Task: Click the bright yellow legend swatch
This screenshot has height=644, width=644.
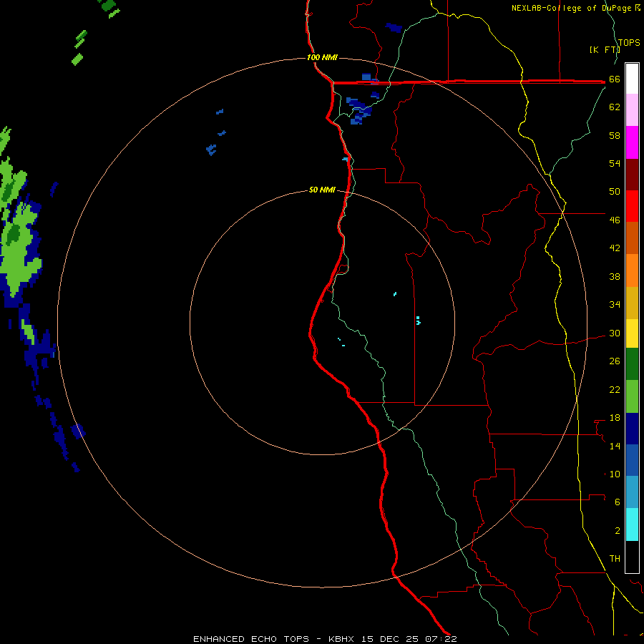Action: coord(632,333)
